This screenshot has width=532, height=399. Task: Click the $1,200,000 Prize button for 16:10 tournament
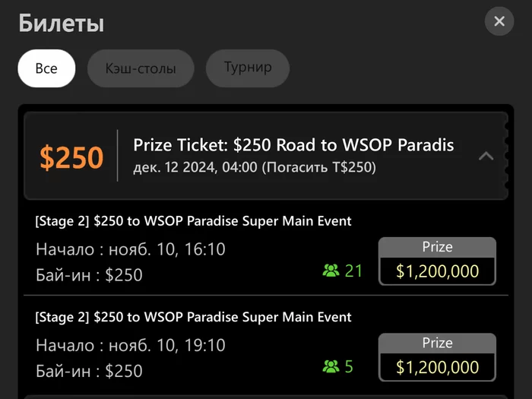click(437, 271)
